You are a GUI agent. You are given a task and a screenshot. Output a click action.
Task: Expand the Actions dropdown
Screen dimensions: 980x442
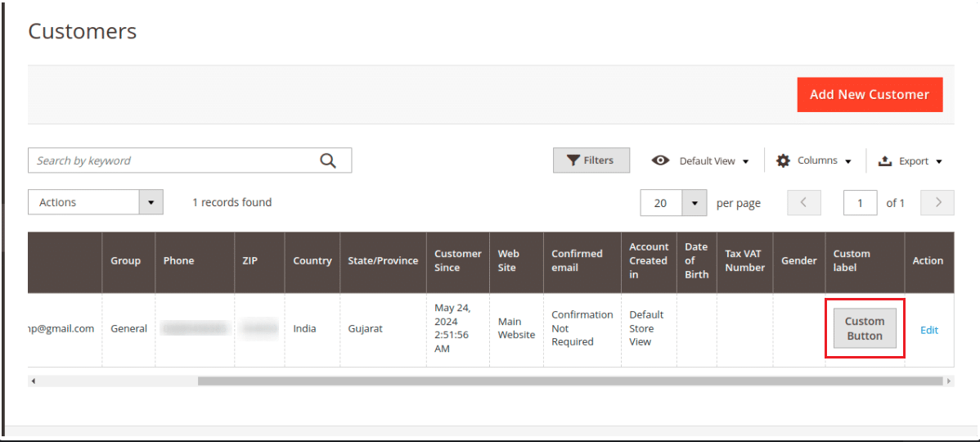(x=151, y=202)
